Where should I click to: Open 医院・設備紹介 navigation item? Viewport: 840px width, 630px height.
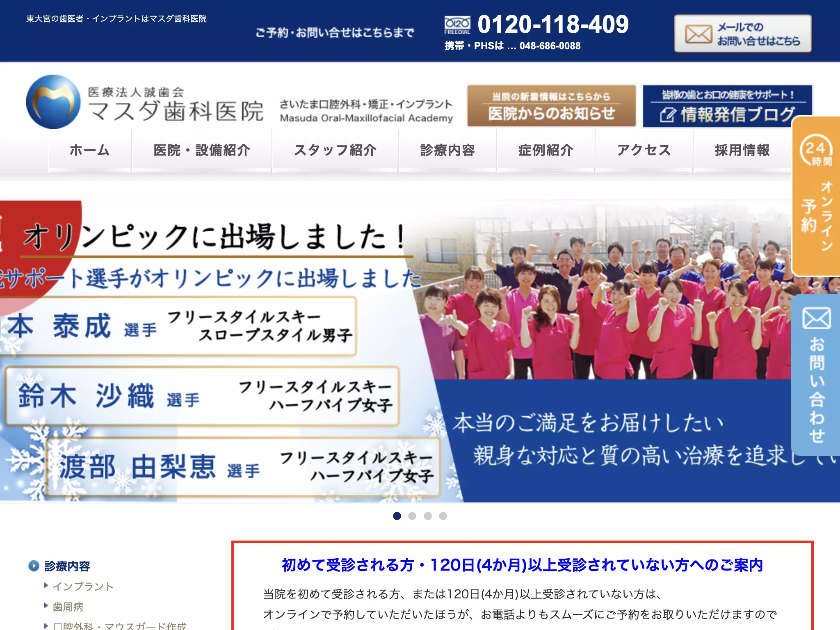pos(202,151)
